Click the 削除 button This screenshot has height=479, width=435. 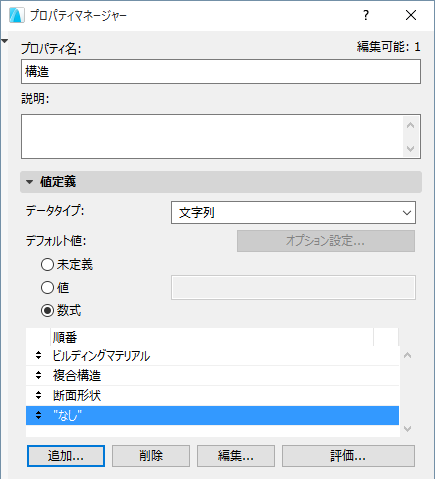151,456
